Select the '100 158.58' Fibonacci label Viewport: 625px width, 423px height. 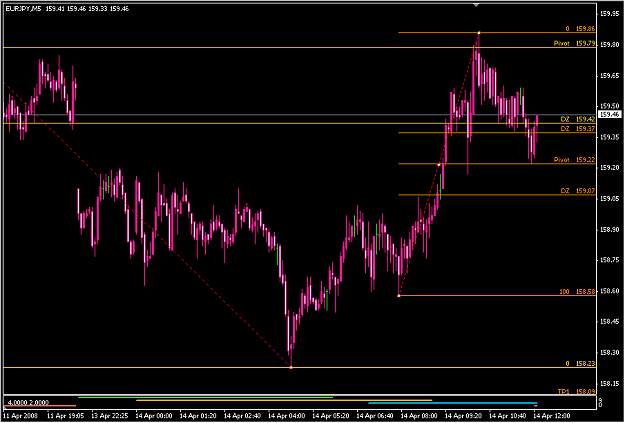click(577, 292)
